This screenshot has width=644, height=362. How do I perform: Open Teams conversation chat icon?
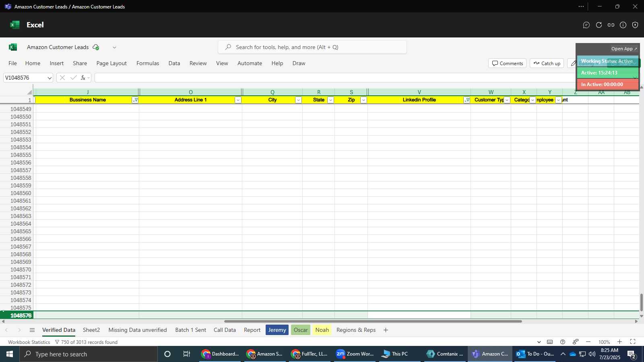point(586,25)
